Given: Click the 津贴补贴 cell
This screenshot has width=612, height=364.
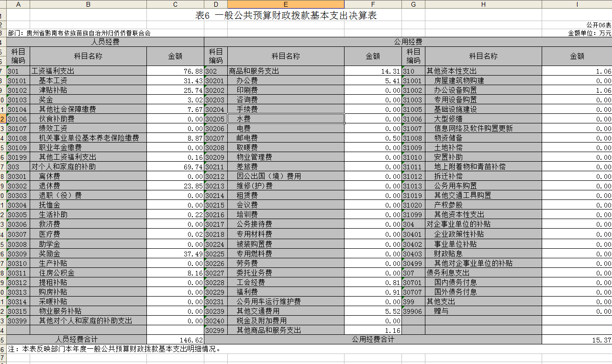Looking at the screenshot, I should point(89,90).
